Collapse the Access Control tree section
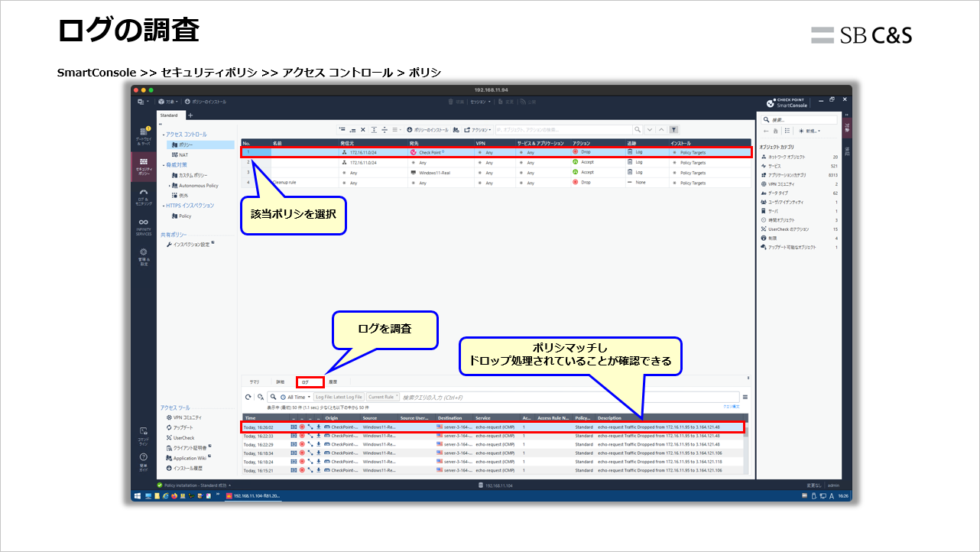This screenshot has width=980, height=552. coord(162,135)
